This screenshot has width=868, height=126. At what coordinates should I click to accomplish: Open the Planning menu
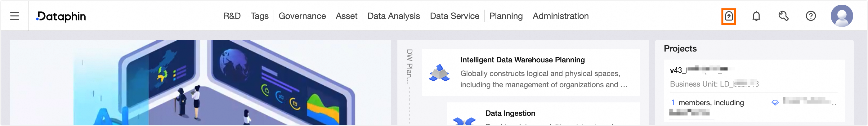[506, 16]
